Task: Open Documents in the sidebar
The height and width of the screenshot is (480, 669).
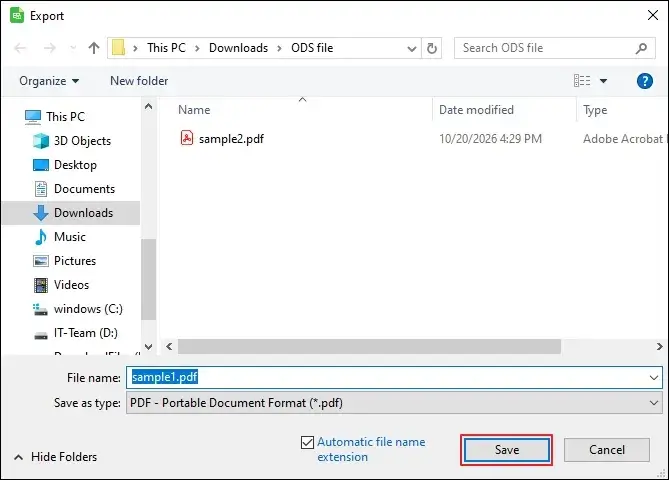Action: point(84,189)
